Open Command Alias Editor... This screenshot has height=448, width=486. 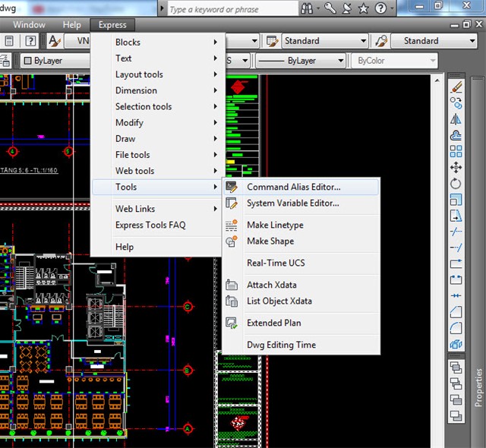tap(301, 187)
